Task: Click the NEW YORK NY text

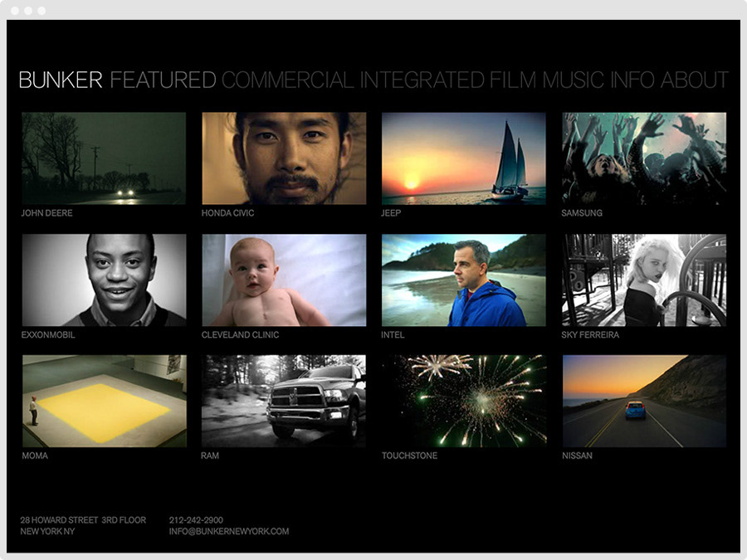Action: [x=47, y=532]
